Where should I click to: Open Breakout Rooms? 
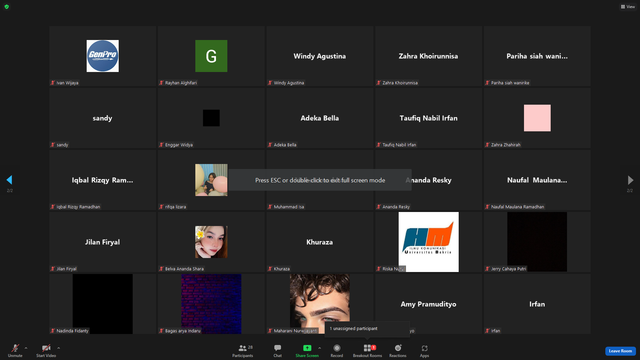(x=367, y=350)
